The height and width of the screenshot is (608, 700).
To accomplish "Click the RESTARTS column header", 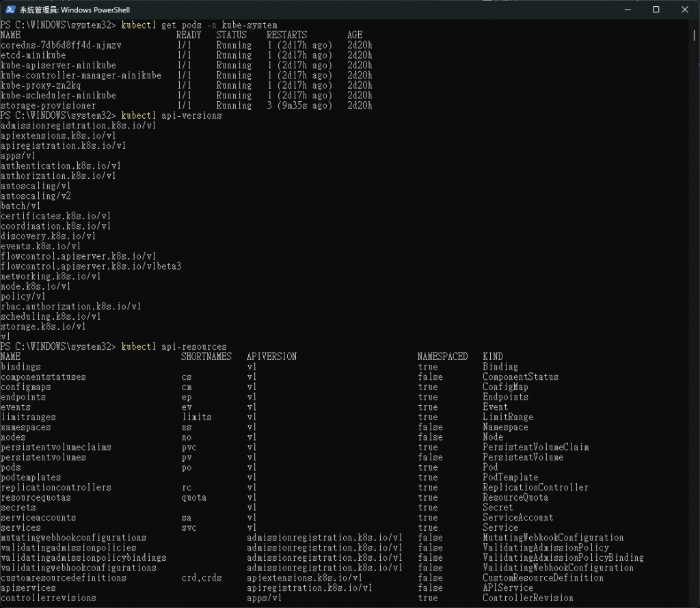I will point(286,35).
